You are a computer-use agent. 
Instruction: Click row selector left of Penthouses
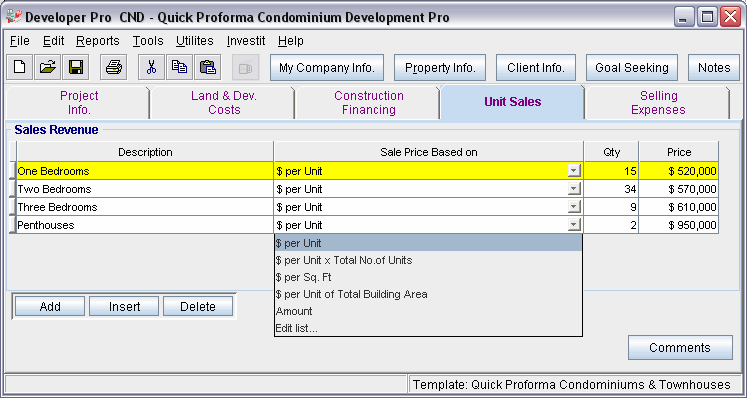(x=12, y=225)
